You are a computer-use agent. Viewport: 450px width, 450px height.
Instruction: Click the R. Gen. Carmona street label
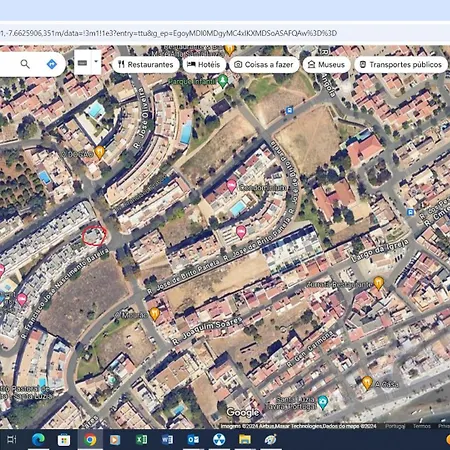coord(310,349)
